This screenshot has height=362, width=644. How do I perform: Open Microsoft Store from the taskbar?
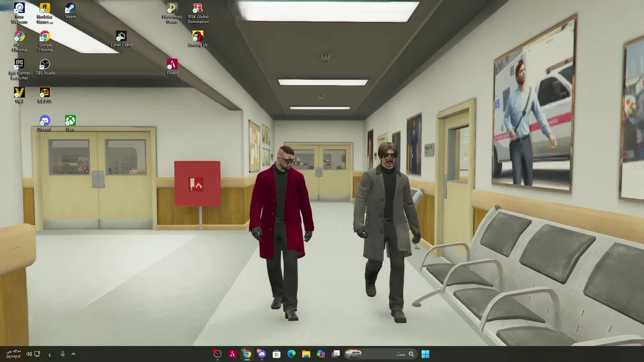point(276,354)
